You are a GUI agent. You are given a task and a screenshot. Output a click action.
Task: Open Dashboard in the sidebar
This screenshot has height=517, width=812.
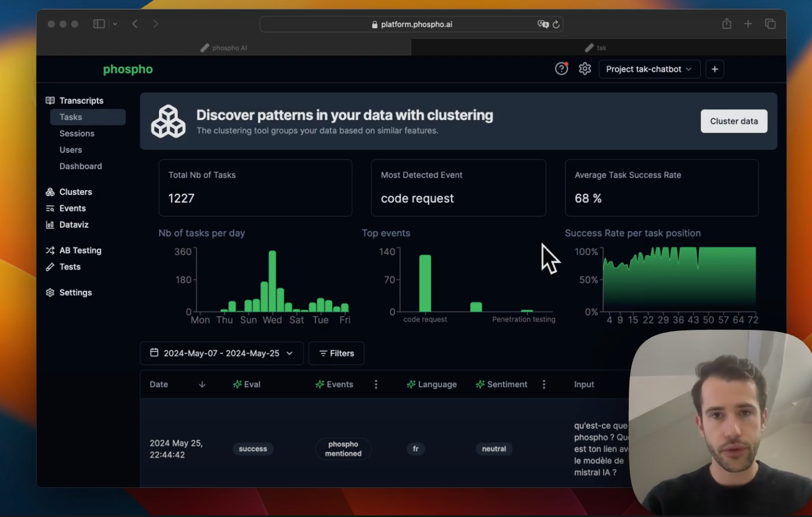point(81,166)
